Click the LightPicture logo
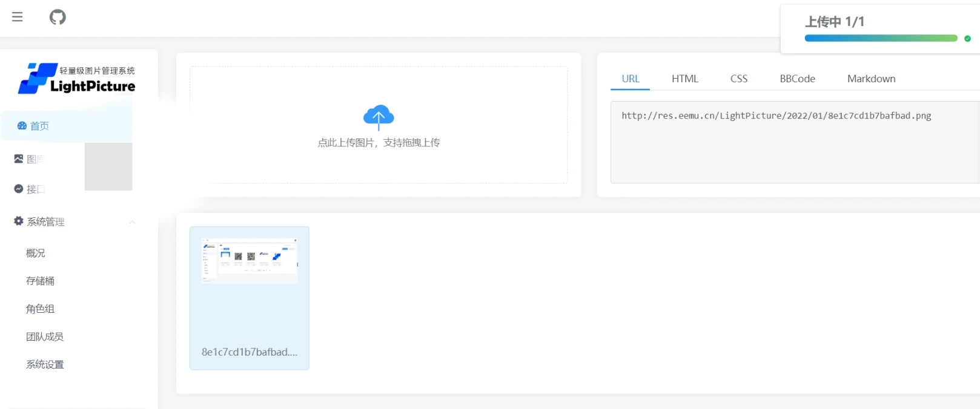 (x=77, y=79)
